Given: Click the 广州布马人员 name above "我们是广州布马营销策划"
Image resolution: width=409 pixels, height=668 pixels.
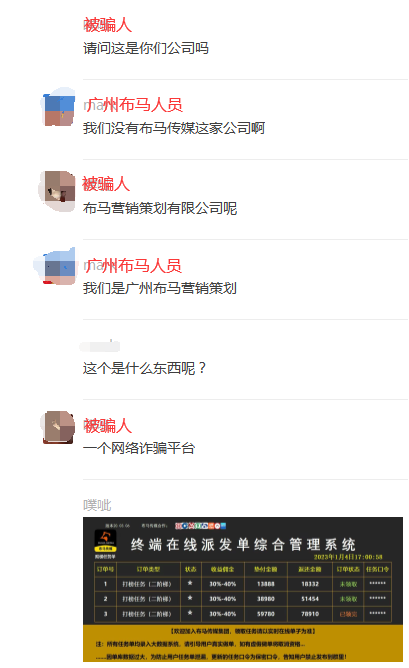Looking at the screenshot, I should (x=133, y=266).
